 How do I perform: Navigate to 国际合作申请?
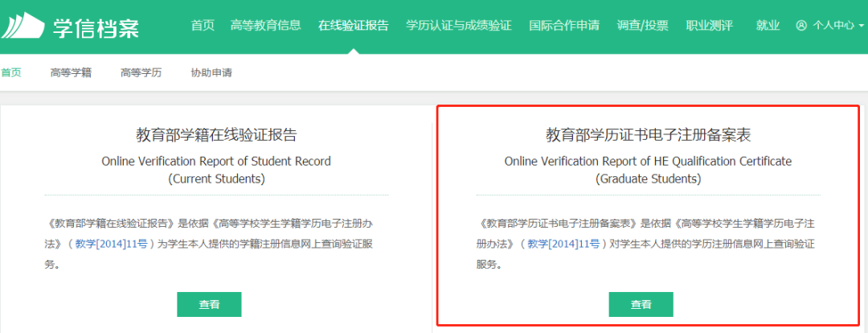point(564,26)
